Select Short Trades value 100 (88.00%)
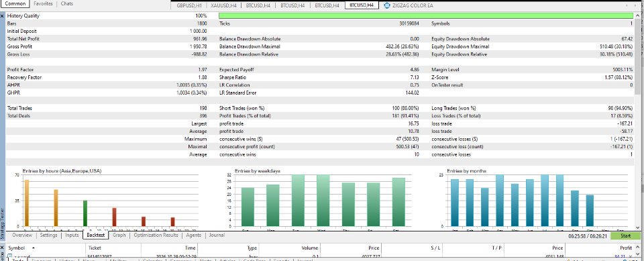This screenshot has height=261, width=644. (x=405, y=108)
